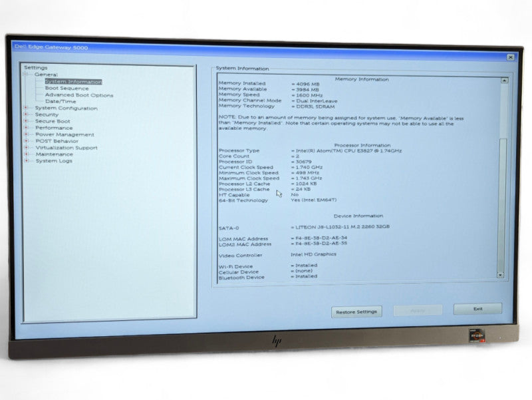Expand the Performance tree node
This screenshot has width=532, height=400.
(26, 128)
